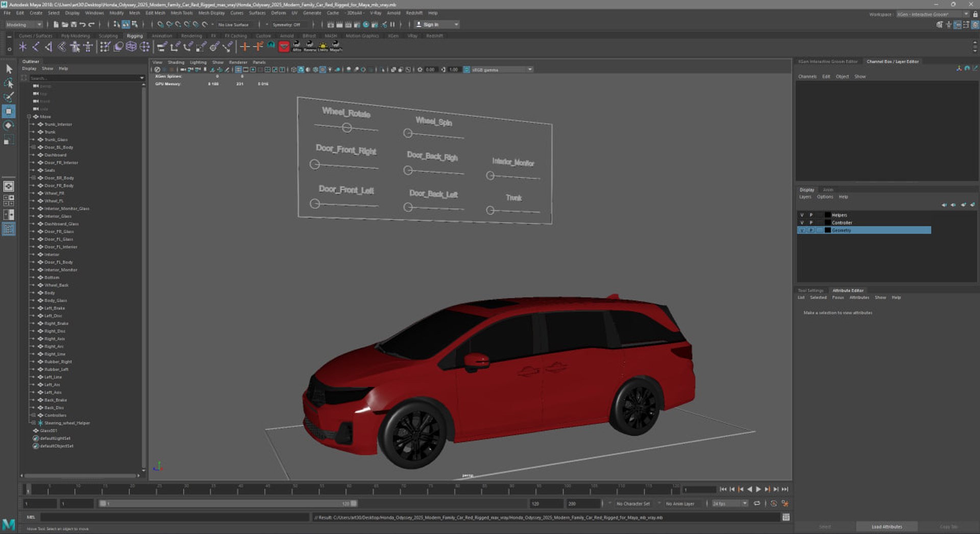Open the XGen Interactive Groom Editor tab
The width and height of the screenshot is (980, 534).
click(x=827, y=61)
